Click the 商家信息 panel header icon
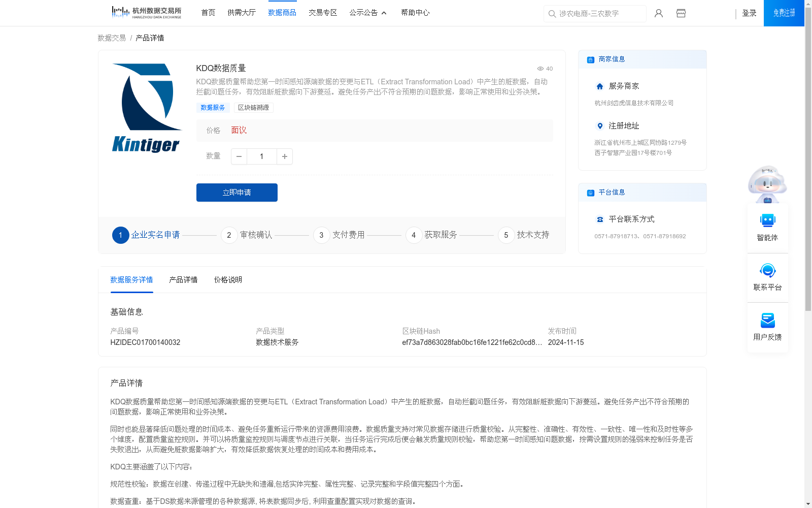Image resolution: width=812 pixels, height=508 pixels. click(x=591, y=59)
